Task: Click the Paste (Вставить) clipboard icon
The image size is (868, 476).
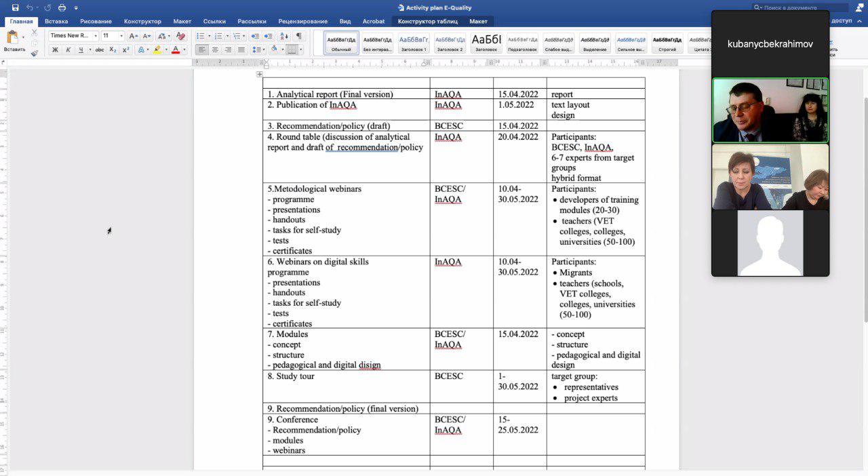Action: (13, 38)
